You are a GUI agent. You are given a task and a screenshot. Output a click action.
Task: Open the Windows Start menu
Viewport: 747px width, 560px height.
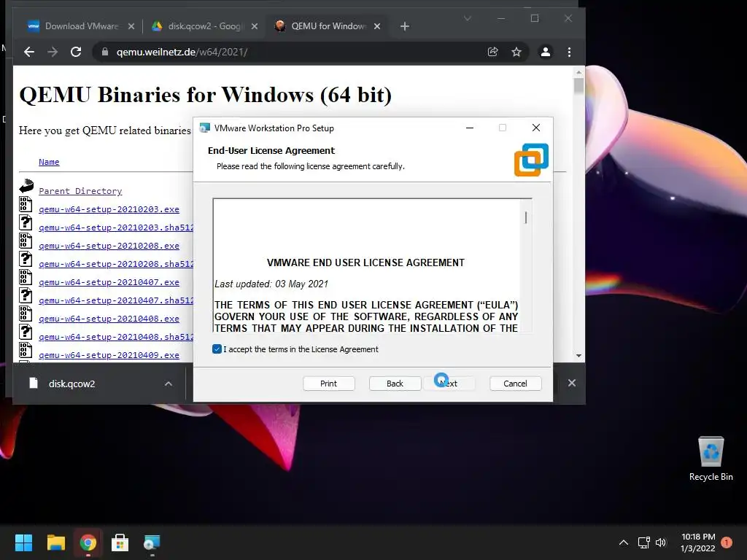(23, 542)
